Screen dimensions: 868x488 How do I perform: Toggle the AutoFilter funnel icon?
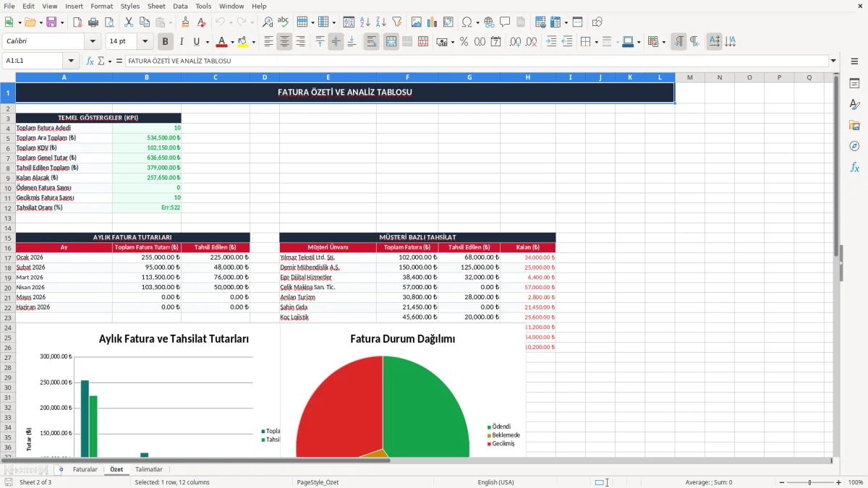click(x=396, y=22)
